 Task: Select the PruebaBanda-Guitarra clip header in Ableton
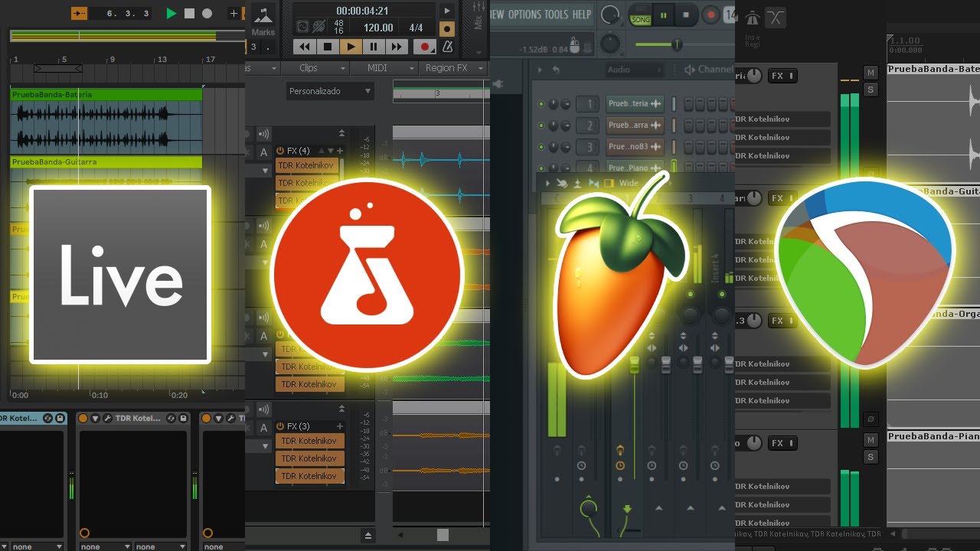pyautogui.click(x=106, y=162)
